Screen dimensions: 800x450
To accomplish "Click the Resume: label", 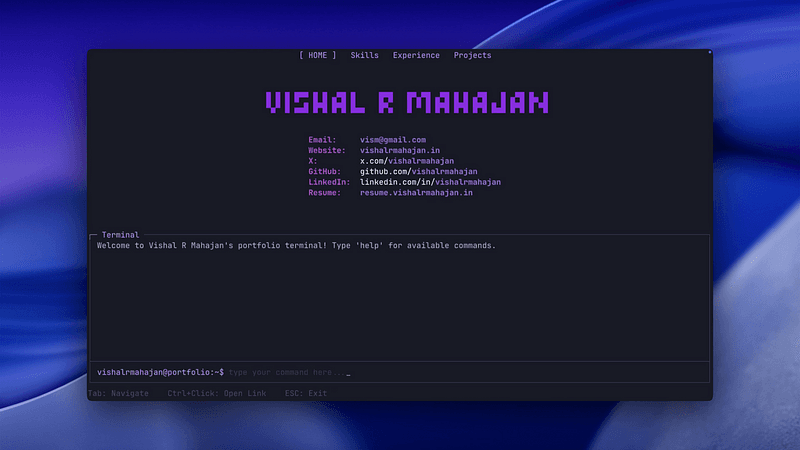I will tap(324, 193).
